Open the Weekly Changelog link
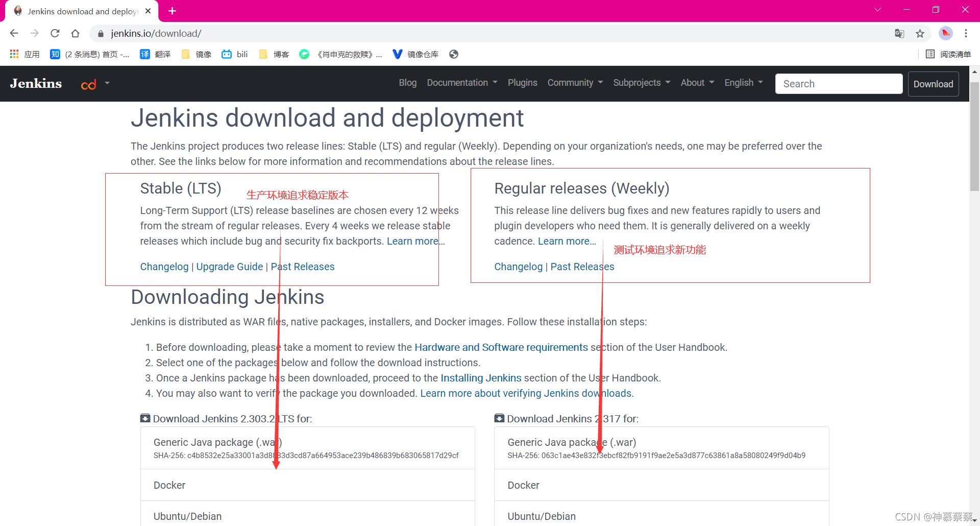The image size is (980, 526). 518,267
